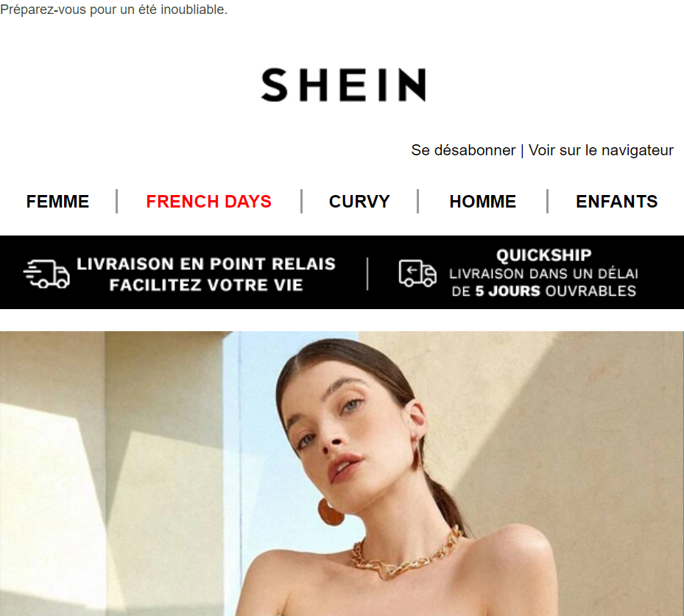Image resolution: width=684 pixels, height=616 pixels.
Task: Click Livraison dans un délai text
Action: [x=543, y=274]
